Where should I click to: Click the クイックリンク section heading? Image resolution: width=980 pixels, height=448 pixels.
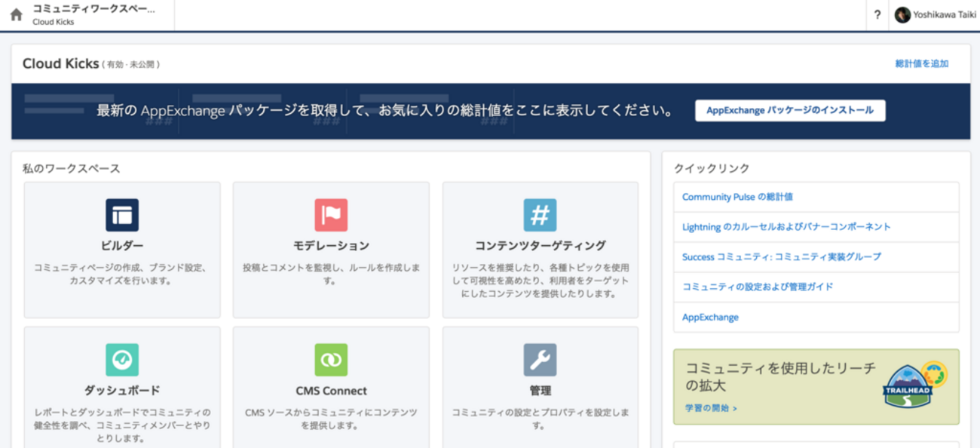(x=712, y=169)
